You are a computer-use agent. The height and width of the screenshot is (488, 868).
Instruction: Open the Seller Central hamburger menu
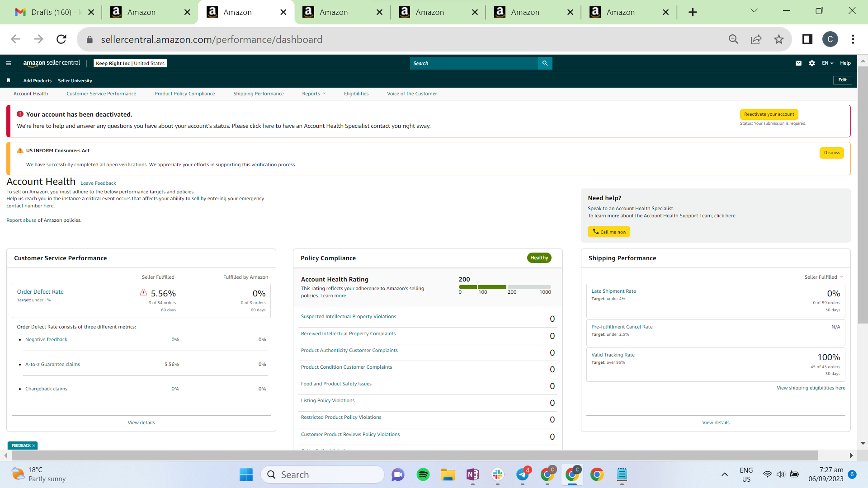pos(8,63)
